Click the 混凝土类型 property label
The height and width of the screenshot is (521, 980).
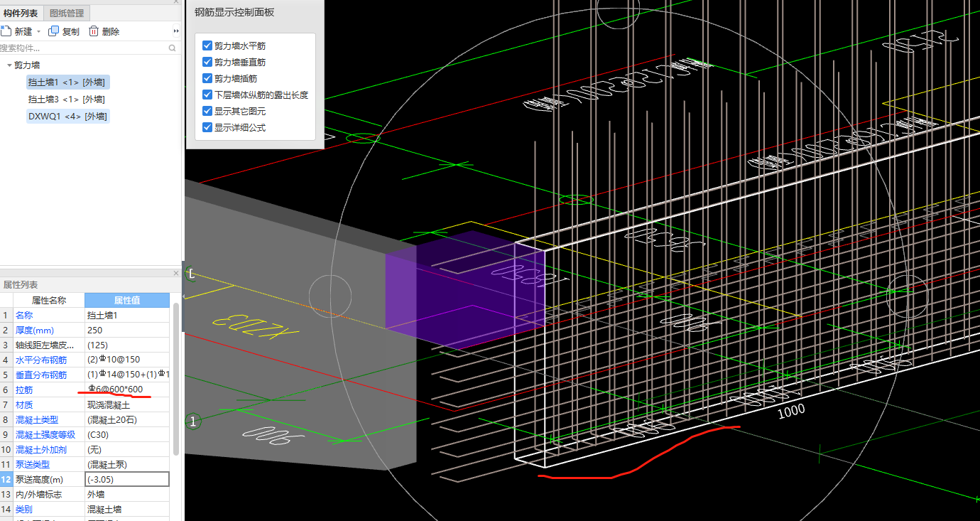[37, 420]
